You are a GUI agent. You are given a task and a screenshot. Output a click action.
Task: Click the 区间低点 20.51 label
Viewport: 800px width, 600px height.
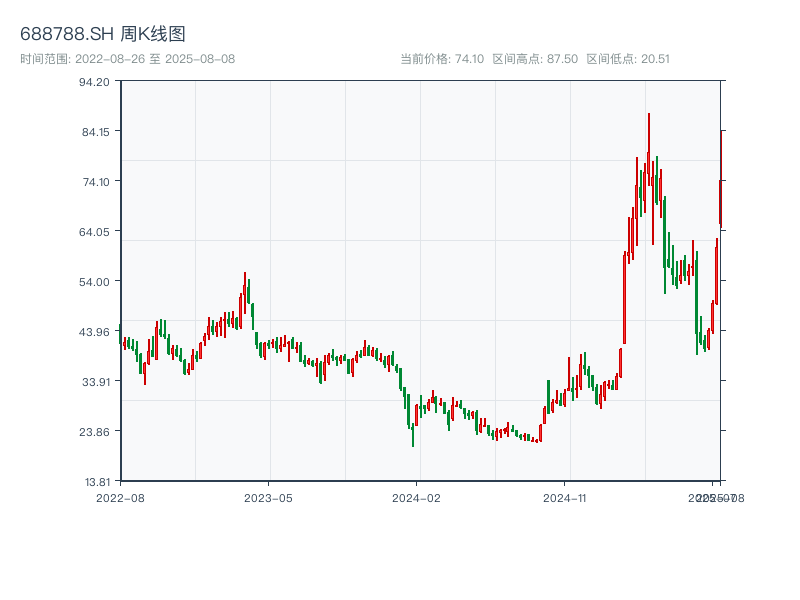pos(628,59)
